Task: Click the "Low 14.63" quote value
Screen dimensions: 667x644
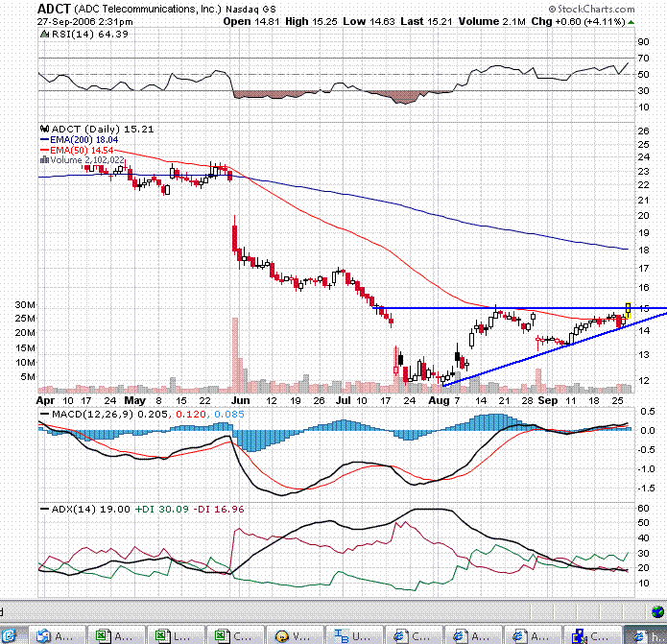Action: 369,21
